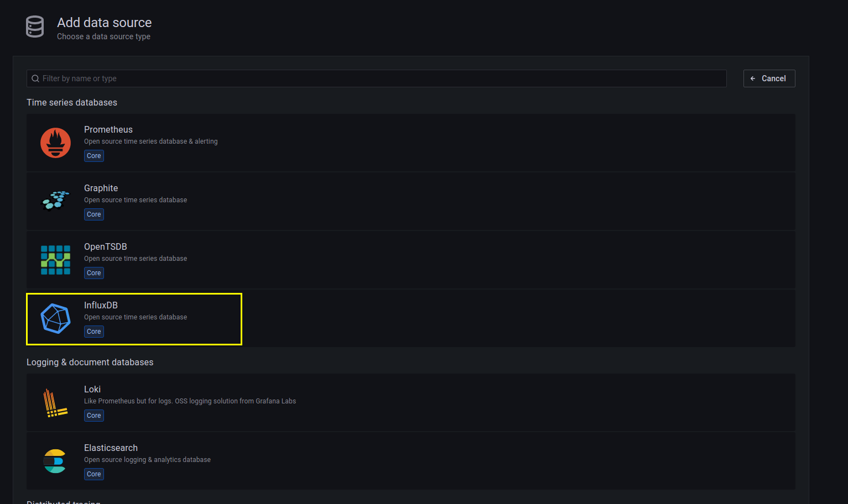Click the Core badge under Loki
The width and height of the screenshot is (848, 504).
click(94, 416)
